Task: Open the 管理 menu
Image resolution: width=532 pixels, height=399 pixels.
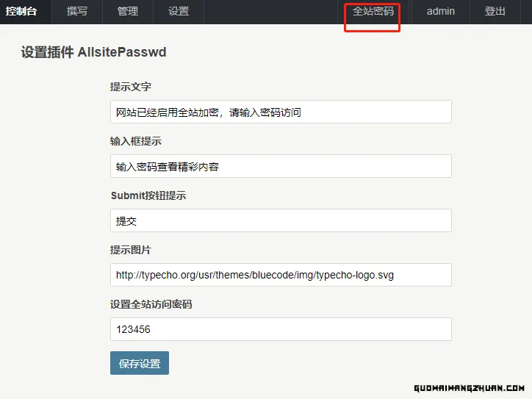Action: (128, 11)
